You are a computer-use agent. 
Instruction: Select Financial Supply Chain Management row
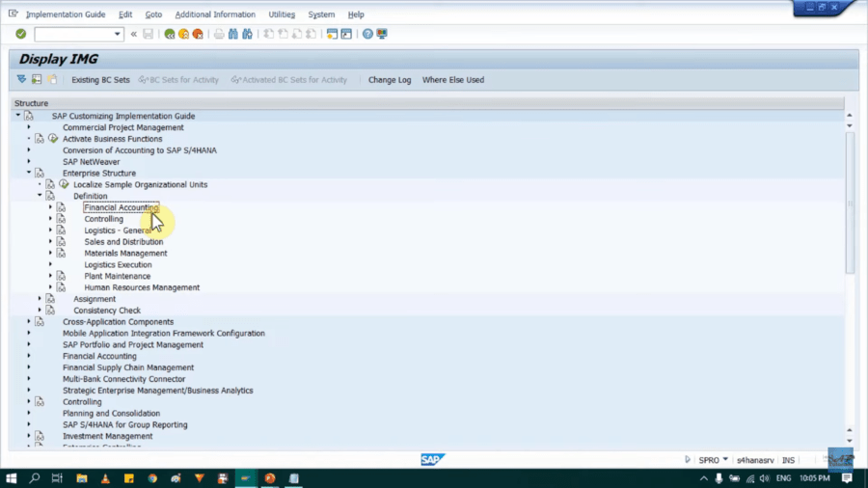tap(128, 367)
